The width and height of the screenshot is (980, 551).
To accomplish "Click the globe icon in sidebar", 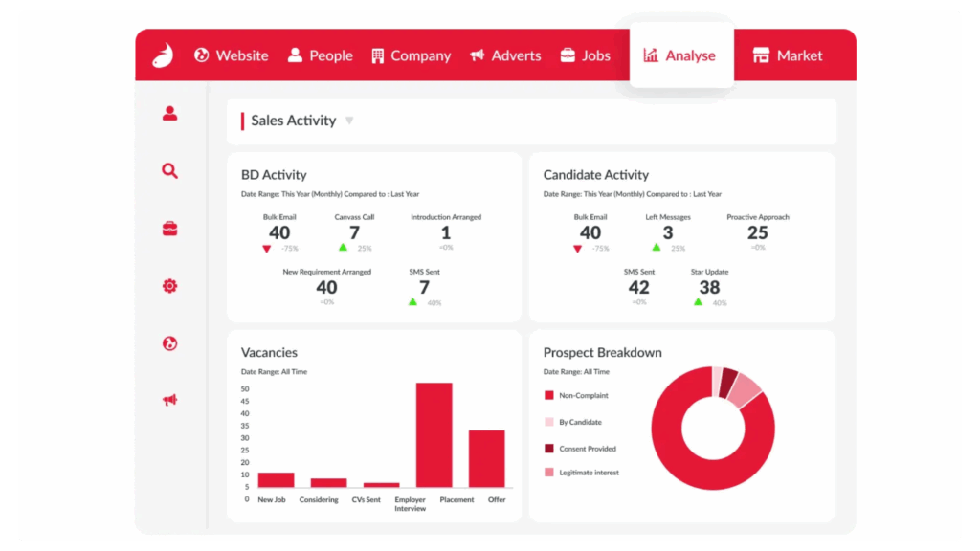I will (169, 343).
